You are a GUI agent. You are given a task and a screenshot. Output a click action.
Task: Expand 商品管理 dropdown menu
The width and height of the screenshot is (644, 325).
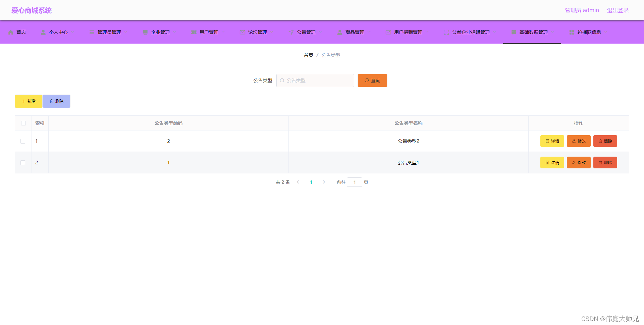[354, 32]
